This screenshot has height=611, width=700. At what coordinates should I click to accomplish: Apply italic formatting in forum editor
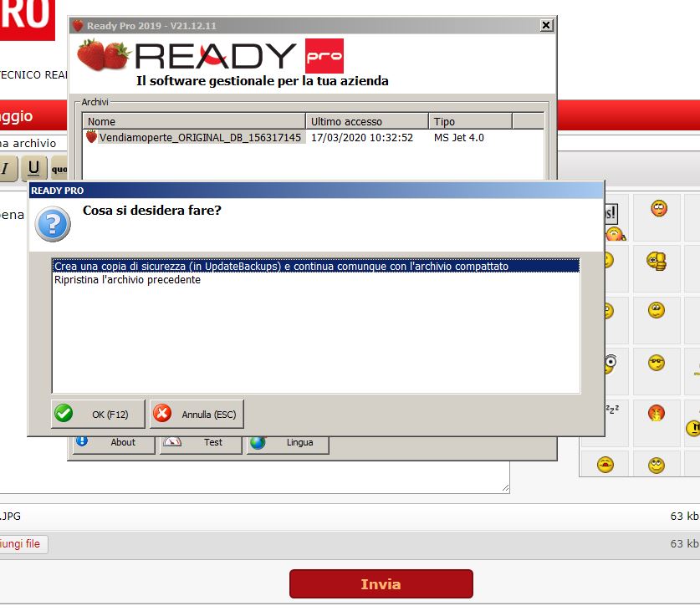pyautogui.click(x=6, y=168)
